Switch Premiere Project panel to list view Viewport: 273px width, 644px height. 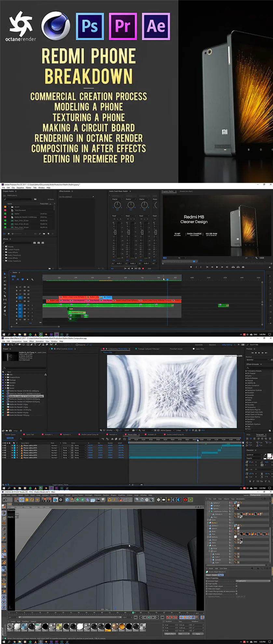pyautogui.click(x=5, y=233)
